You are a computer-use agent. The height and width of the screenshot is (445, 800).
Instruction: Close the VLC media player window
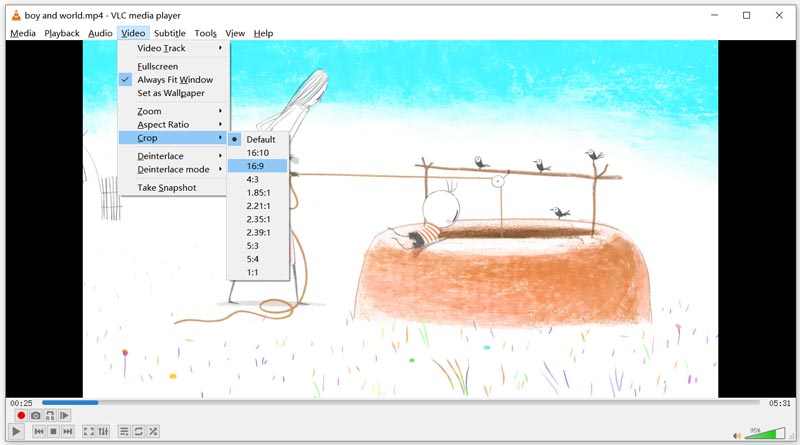(779, 15)
